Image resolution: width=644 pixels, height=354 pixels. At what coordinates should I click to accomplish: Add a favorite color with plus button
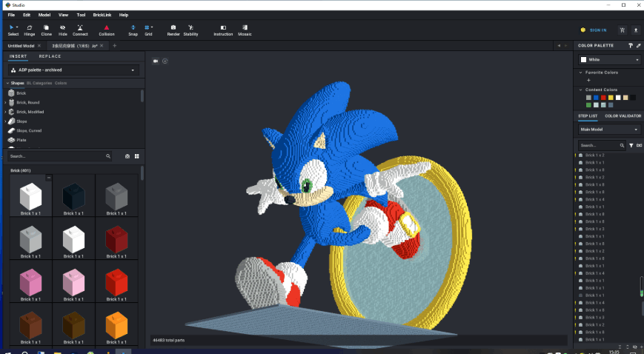(x=588, y=80)
